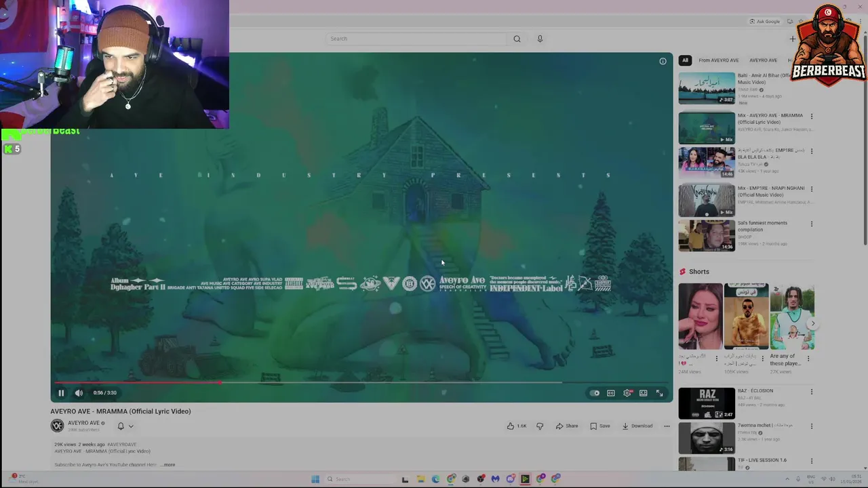Open the first Short with crying woman
The width and height of the screenshot is (868, 488).
tap(701, 317)
